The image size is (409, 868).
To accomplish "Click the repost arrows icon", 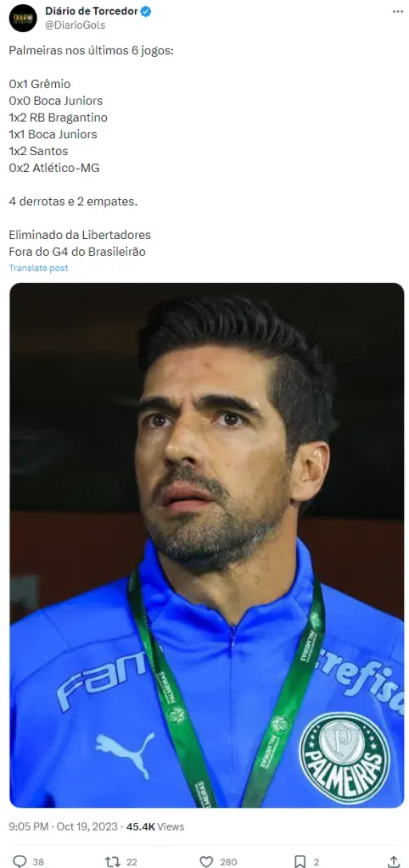I will pyautogui.click(x=113, y=861).
